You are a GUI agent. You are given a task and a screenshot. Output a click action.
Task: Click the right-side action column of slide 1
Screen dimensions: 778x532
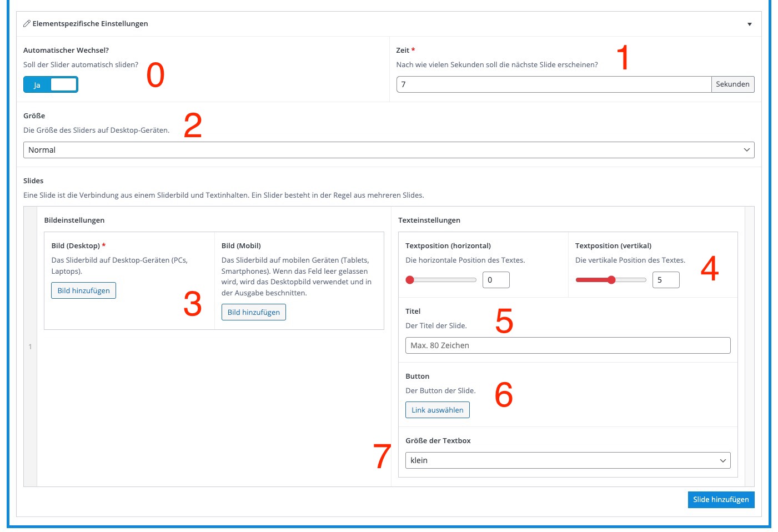tap(749, 347)
